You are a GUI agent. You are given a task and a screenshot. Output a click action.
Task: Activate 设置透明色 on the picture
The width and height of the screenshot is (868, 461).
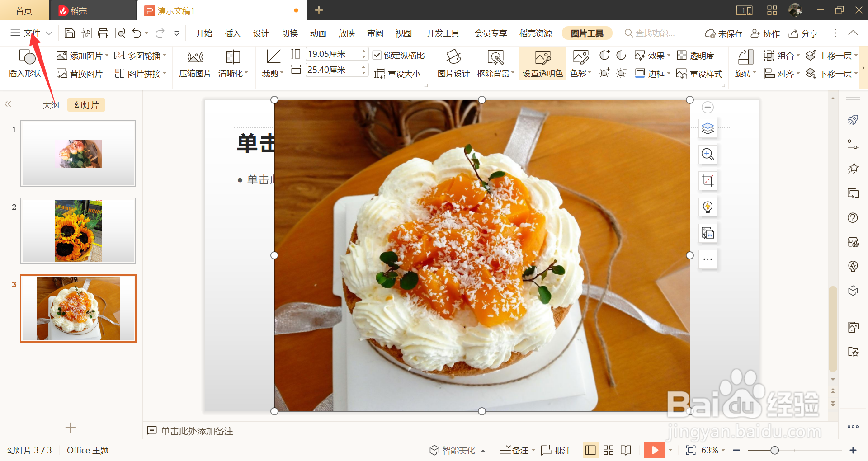[x=542, y=63]
